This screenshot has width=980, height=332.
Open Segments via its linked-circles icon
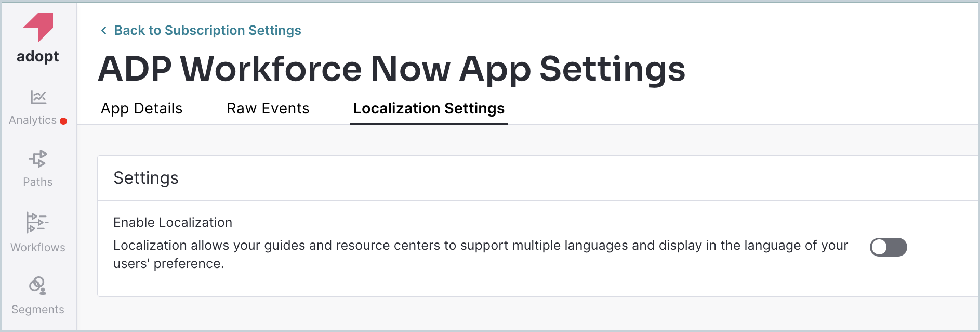tap(37, 286)
